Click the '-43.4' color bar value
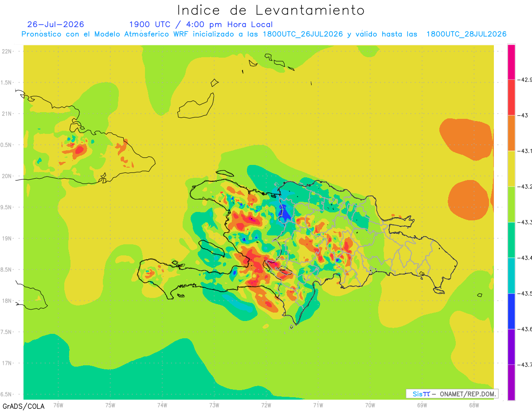 (525, 258)
